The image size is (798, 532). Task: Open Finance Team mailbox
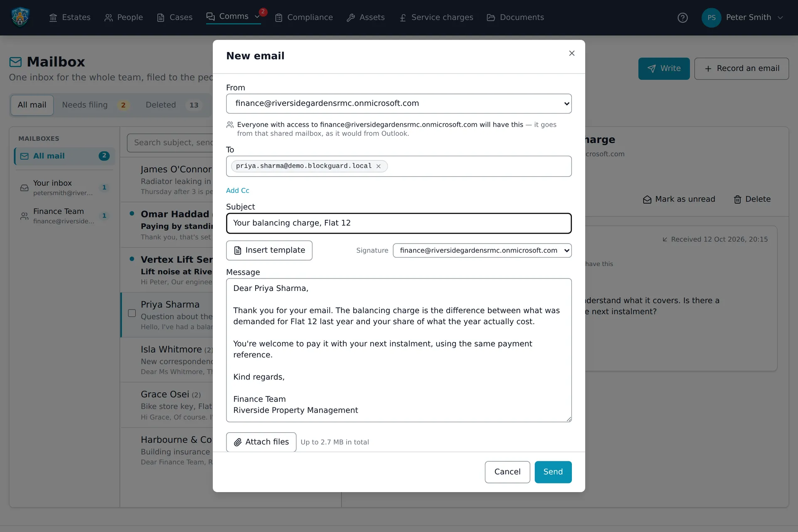(64, 216)
